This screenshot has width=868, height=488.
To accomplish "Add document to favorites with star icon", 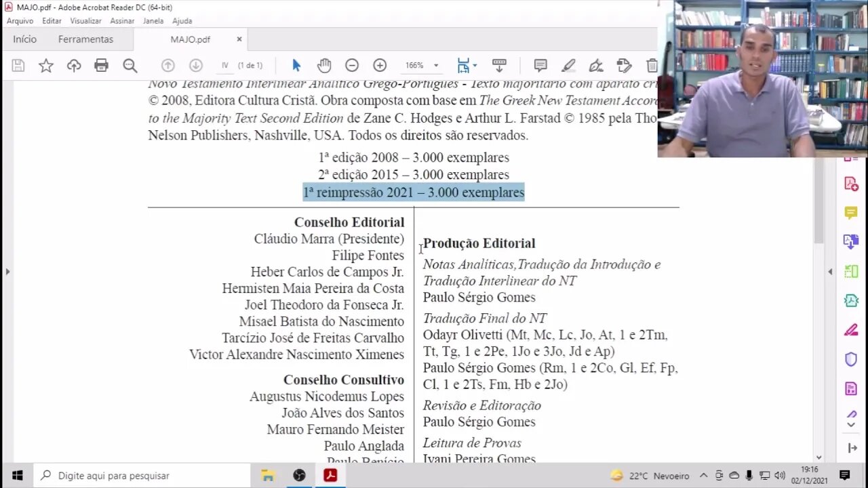I will click(46, 66).
